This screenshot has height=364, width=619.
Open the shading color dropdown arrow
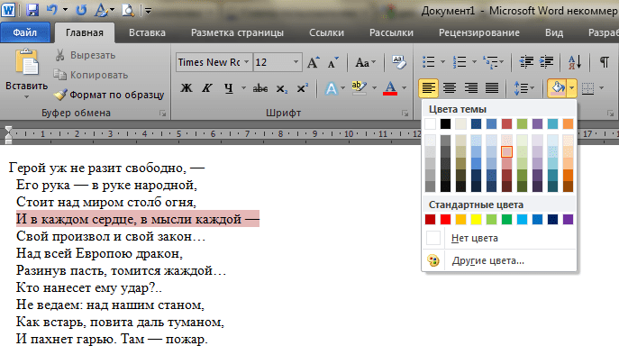click(572, 88)
